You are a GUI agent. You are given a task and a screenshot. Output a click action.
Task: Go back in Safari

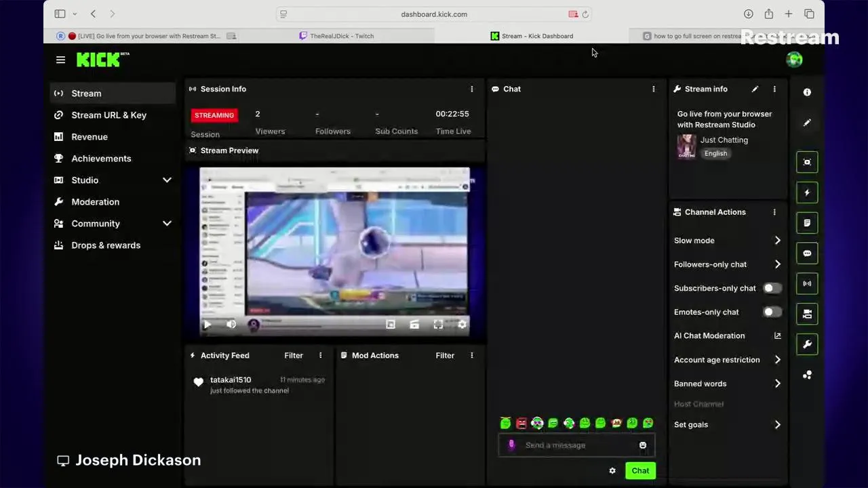coord(93,14)
